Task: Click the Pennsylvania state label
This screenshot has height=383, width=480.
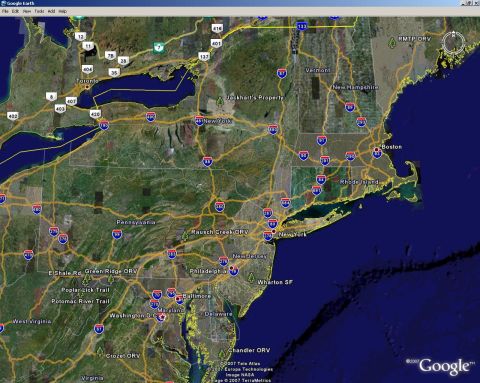Action: click(x=136, y=222)
